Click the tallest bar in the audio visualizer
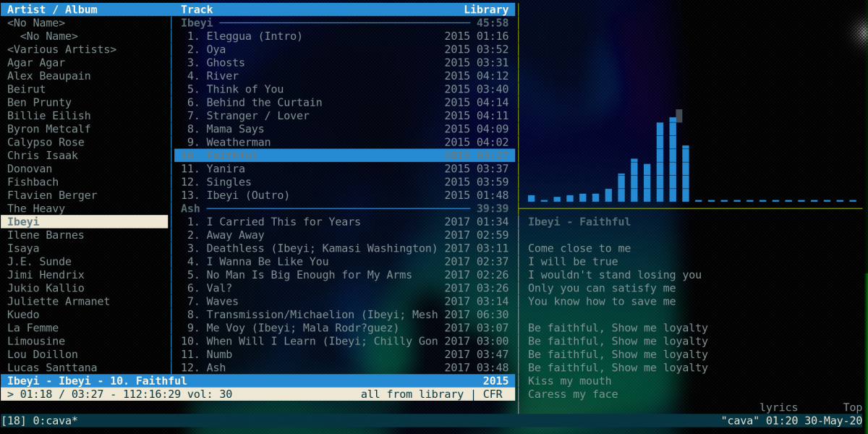Screen dimensions: 868x434 pyautogui.click(x=673, y=159)
